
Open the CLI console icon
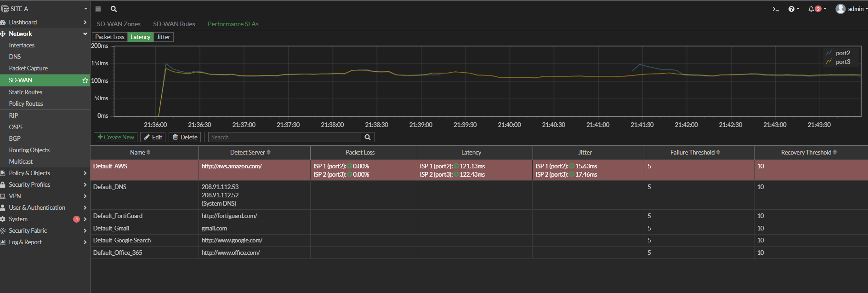point(776,9)
